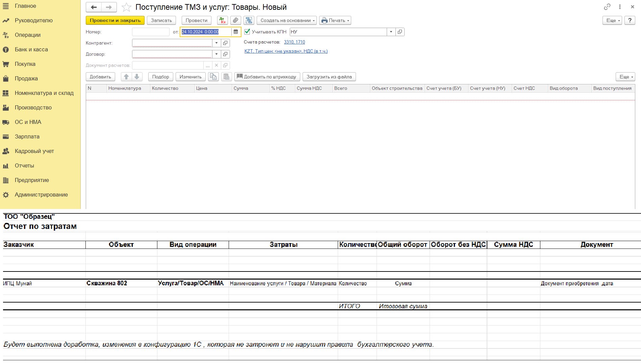Click the Номер input field
Screen dimensions: 641x364
point(151,32)
